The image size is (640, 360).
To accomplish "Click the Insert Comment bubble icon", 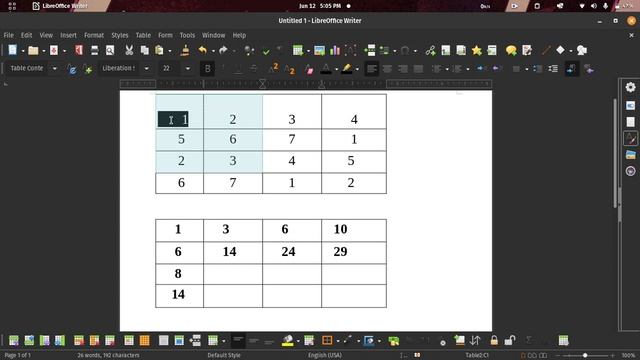I will coord(511,50).
